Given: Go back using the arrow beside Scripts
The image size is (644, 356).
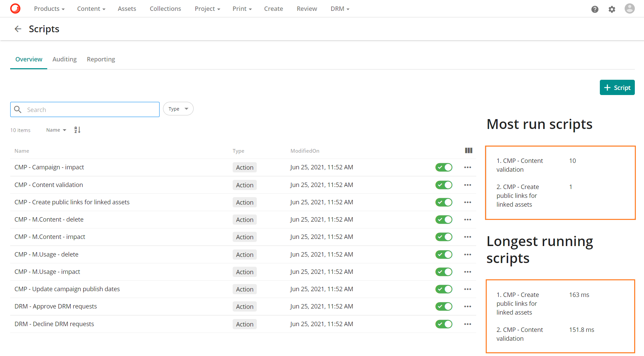Looking at the screenshot, I should (x=18, y=29).
